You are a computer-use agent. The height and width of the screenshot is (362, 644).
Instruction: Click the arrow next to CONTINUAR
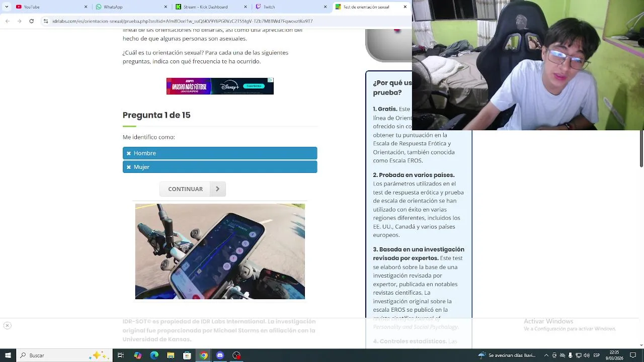tap(218, 189)
